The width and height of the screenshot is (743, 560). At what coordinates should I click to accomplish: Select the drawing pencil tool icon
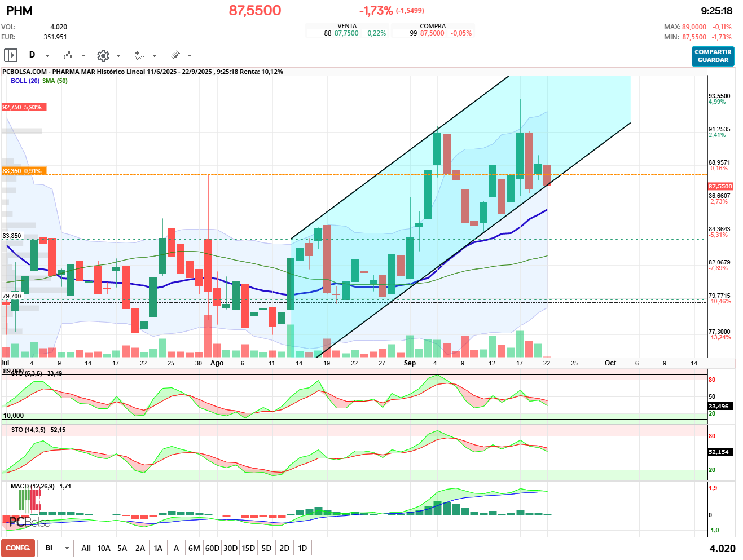pos(176,55)
